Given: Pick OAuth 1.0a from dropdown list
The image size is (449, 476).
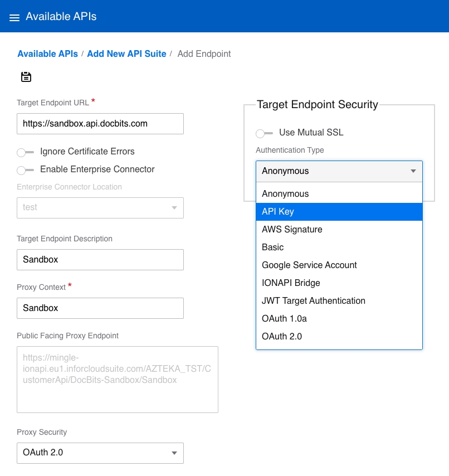Looking at the screenshot, I should pyautogui.click(x=339, y=319).
